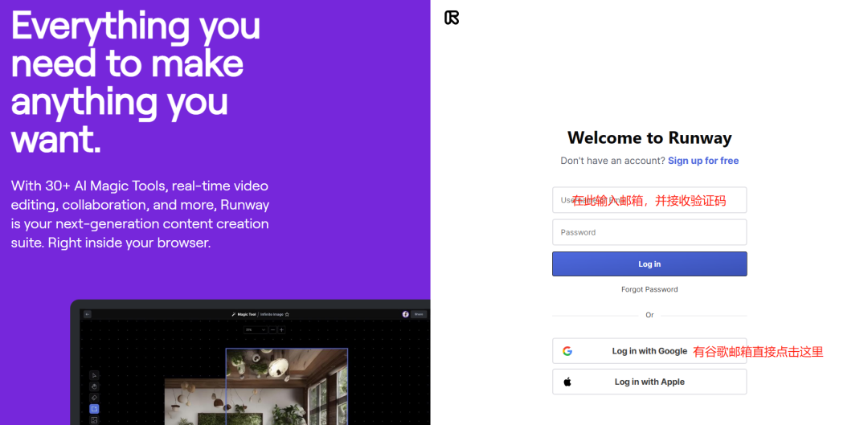
Task: Click the Forgot Password link
Action: pos(649,289)
